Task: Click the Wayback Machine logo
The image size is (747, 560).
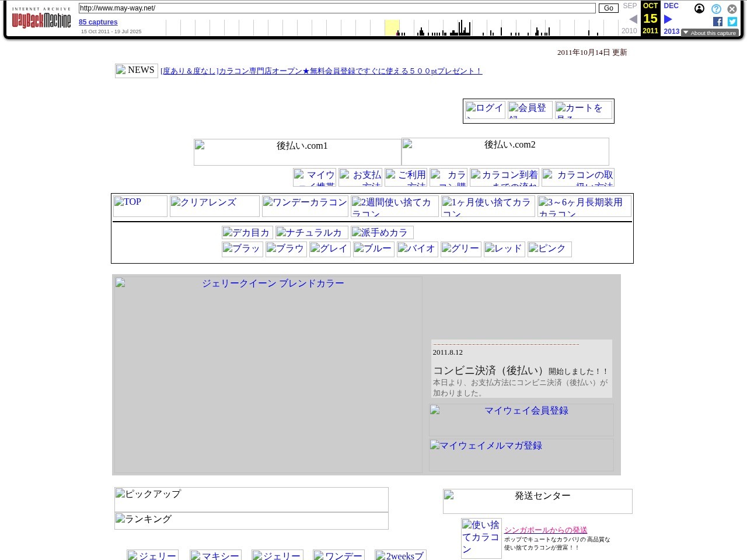Action: tap(41, 18)
